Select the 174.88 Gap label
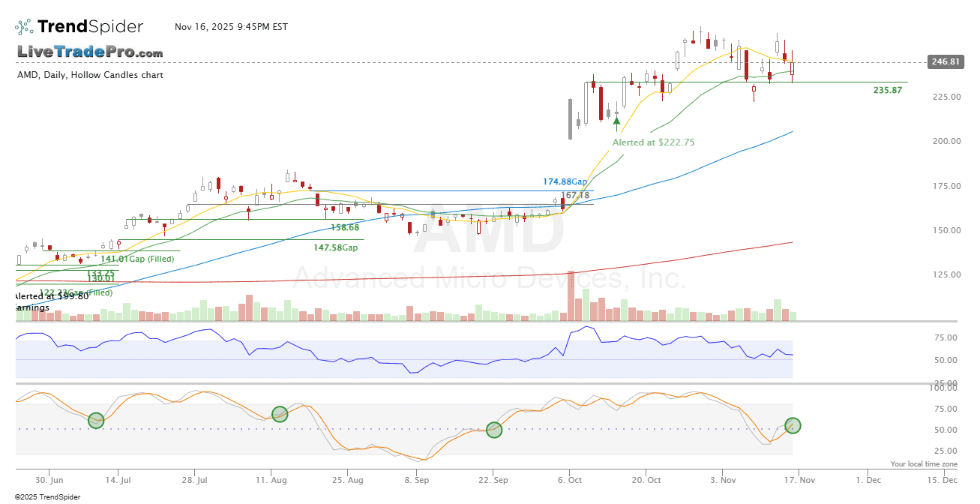The image size is (980, 504). (x=565, y=181)
